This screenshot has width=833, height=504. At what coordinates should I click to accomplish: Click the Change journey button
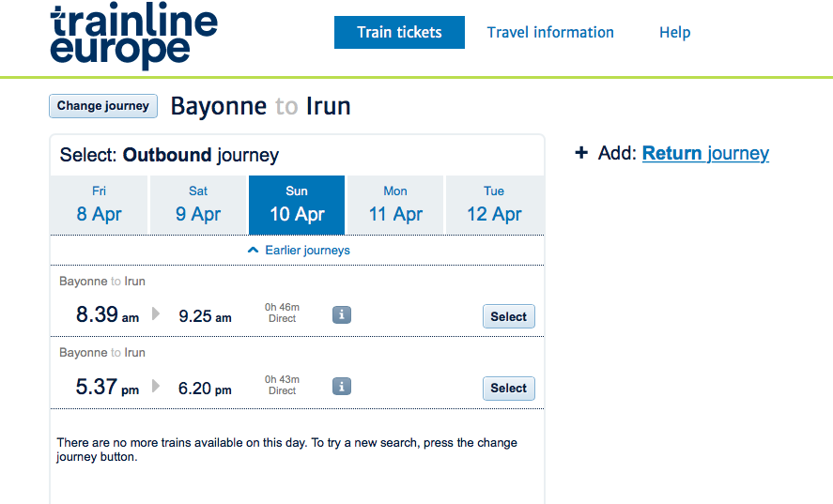(103, 106)
